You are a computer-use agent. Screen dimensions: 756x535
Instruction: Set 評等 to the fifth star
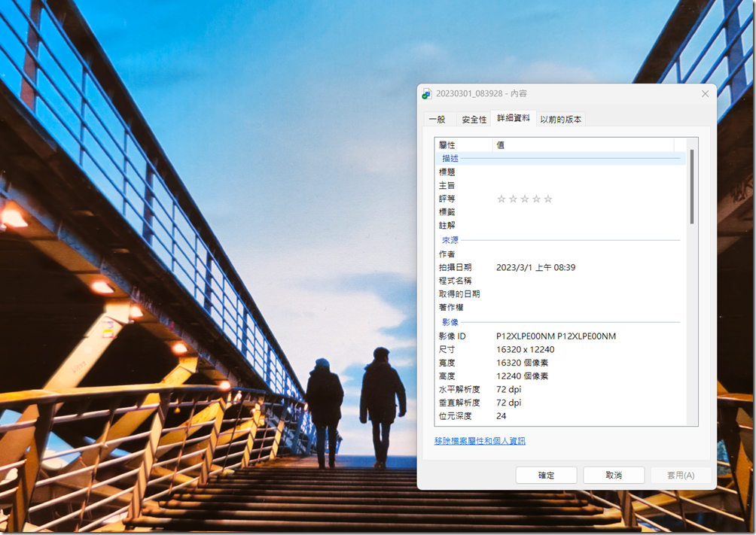click(547, 199)
